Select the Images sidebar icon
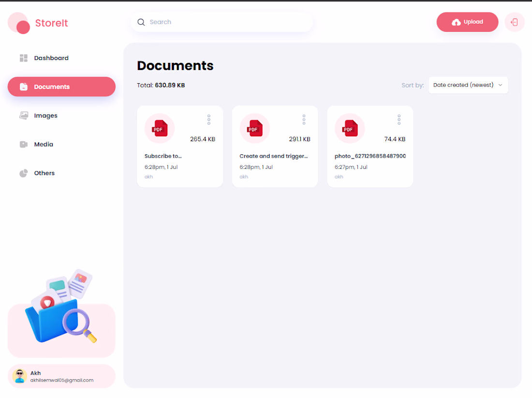 click(23, 116)
